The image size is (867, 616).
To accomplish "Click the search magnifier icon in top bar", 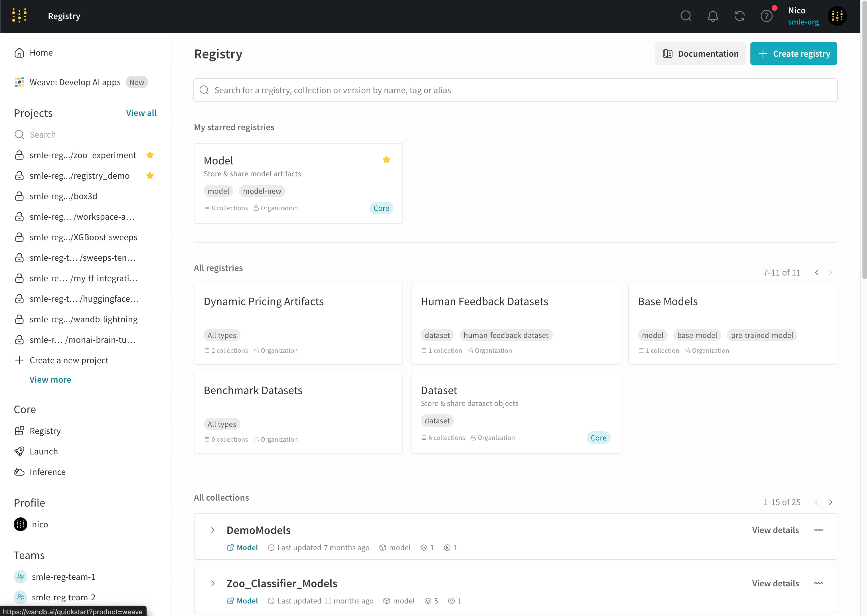I will [x=686, y=16].
